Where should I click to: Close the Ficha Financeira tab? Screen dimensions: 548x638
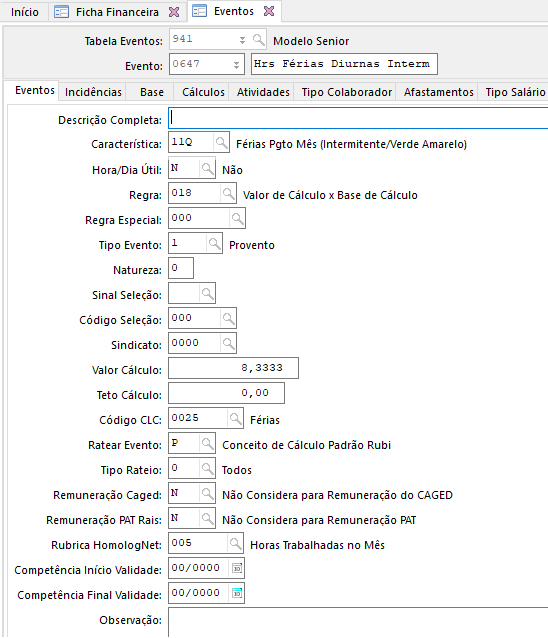click(x=174, y=12)
